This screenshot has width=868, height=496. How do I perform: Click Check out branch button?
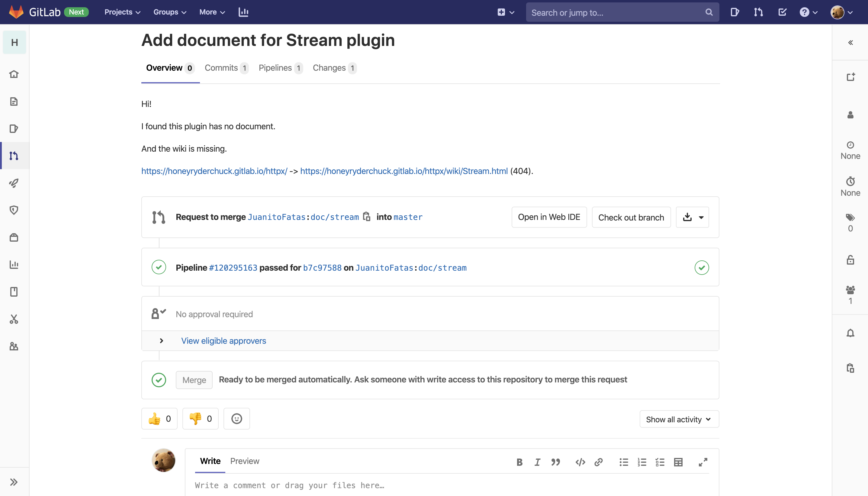[x=631, y=217]
